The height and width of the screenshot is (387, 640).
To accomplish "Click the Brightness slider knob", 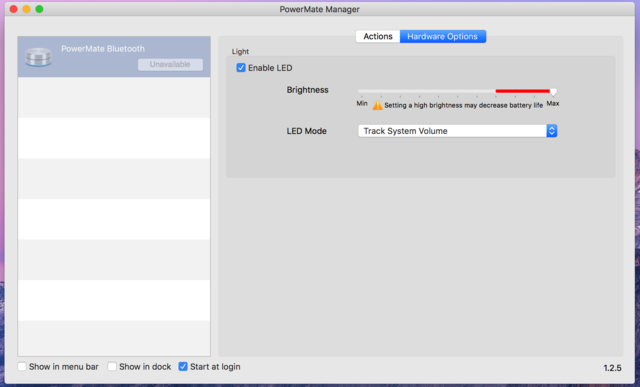I will click(553, 92).
